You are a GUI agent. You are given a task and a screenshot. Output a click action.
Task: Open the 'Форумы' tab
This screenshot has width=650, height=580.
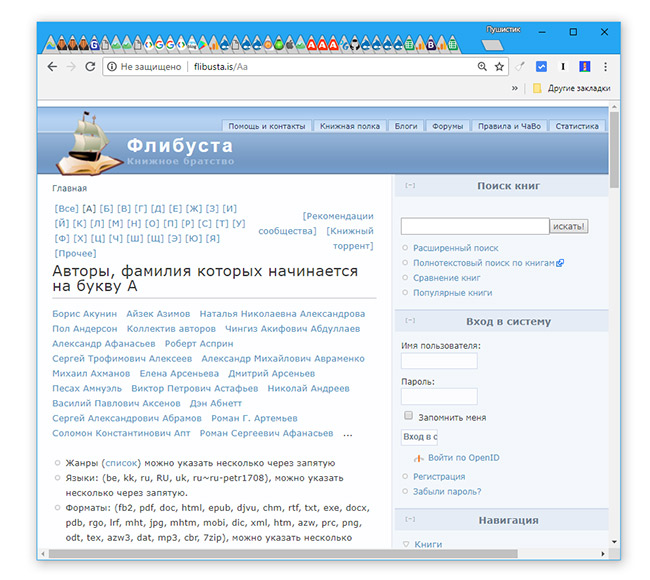click(x=447, y=126)
